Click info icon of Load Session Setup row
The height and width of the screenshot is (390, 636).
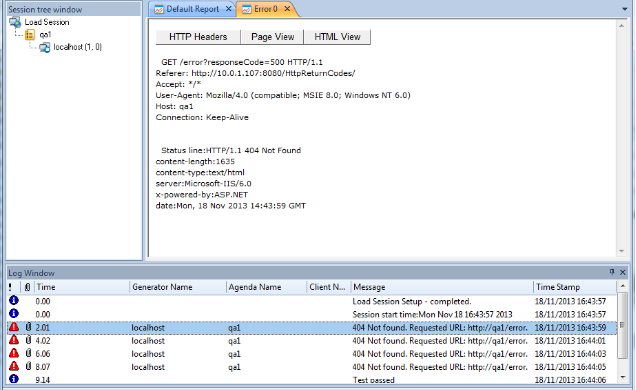[x=14, y=300]
